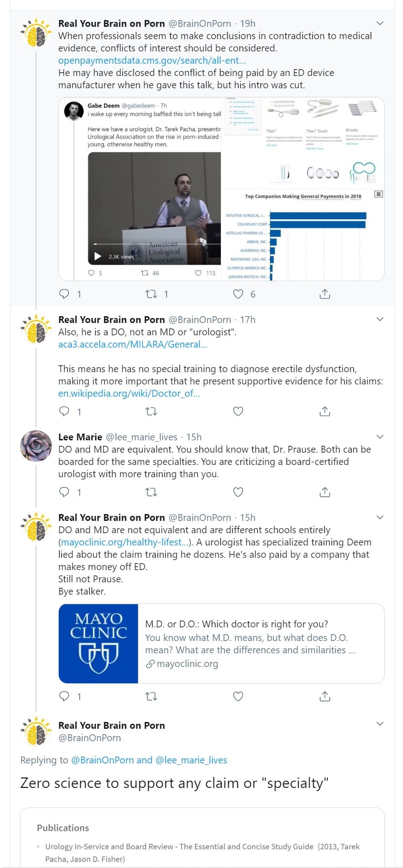The height and width of the screenshot is (868, 403).
Task: Reply to the 19h conflict-of-interest tweet
Action: (65, 294)
